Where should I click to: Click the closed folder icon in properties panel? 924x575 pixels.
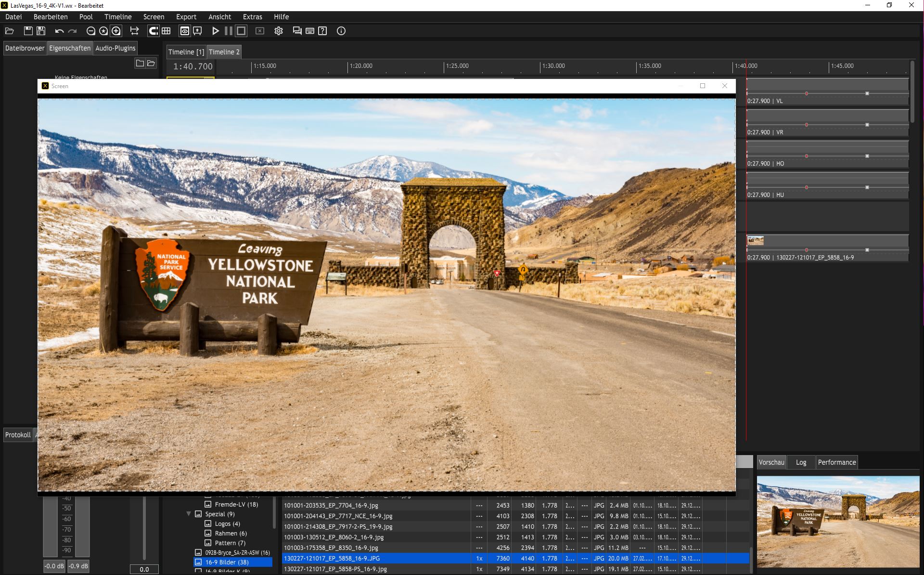click(140, 63)
